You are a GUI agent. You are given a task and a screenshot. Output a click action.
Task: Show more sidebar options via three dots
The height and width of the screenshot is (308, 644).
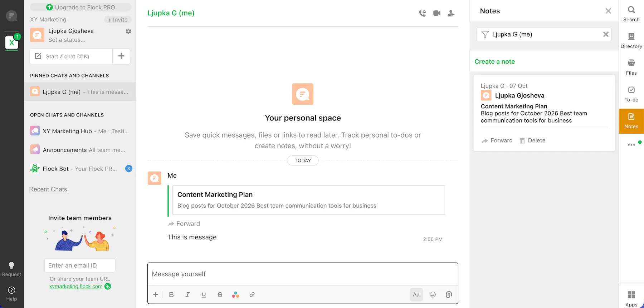tap(631, 145)
